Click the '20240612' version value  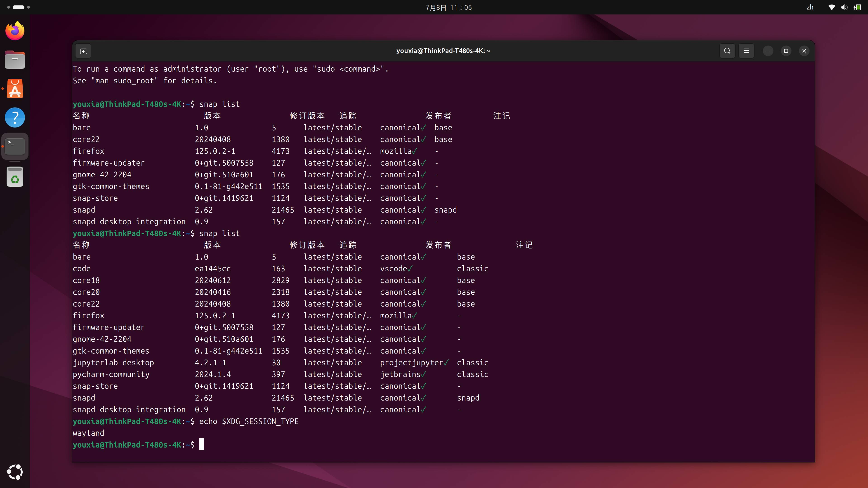(213, 281)
